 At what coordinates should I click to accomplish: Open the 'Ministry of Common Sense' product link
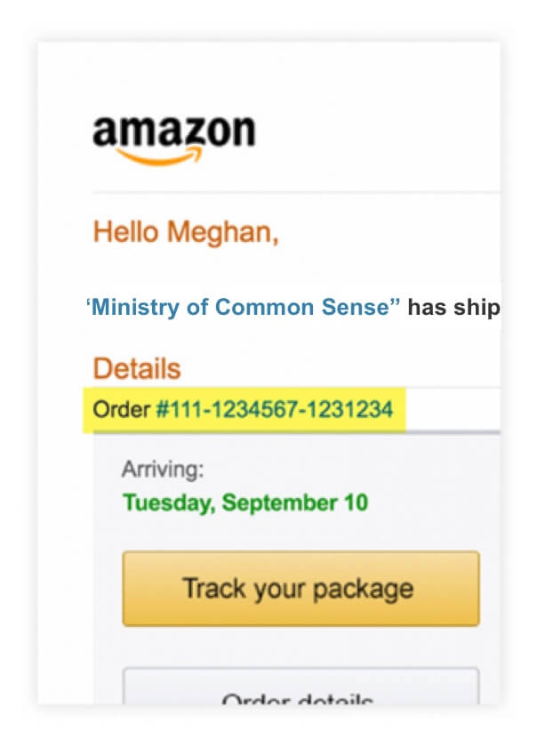click(x=244, y=307)
